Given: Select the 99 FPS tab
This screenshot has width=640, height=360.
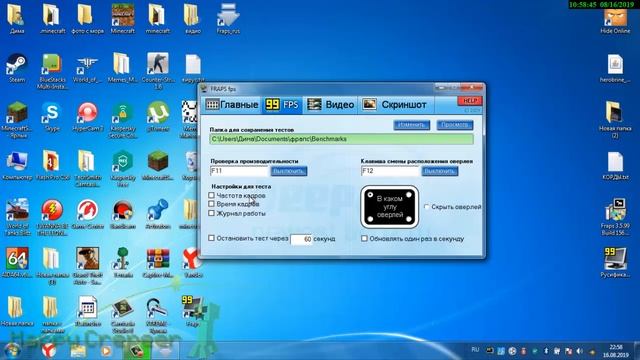Looking at the screenshot, I should [x=282, y=105].
